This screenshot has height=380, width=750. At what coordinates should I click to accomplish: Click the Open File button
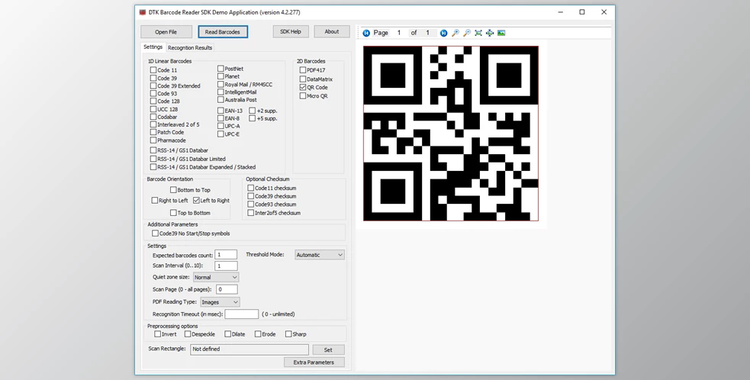tap(166, 32)
